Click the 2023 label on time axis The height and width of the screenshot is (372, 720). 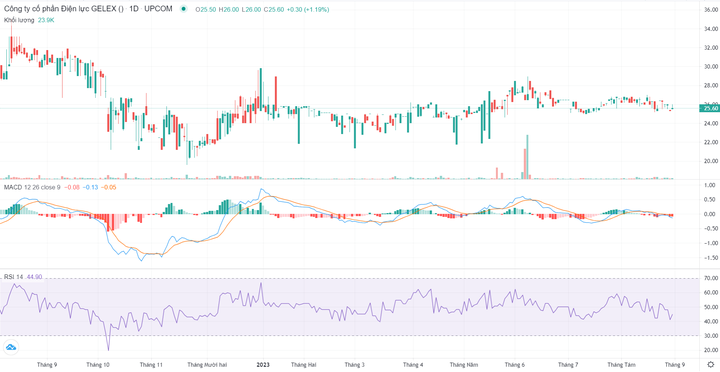263,365
